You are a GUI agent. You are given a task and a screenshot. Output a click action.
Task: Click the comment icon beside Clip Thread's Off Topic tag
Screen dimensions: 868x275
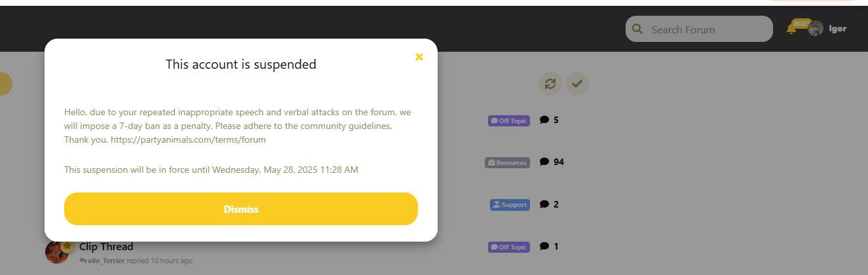[544, 247]
